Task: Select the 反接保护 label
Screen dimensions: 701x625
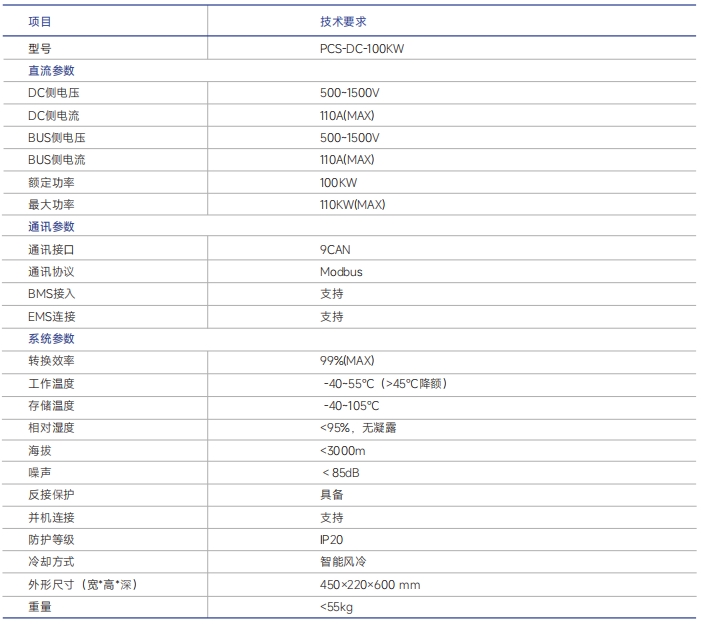Action: pyautogui.click(x=51, y=495)
